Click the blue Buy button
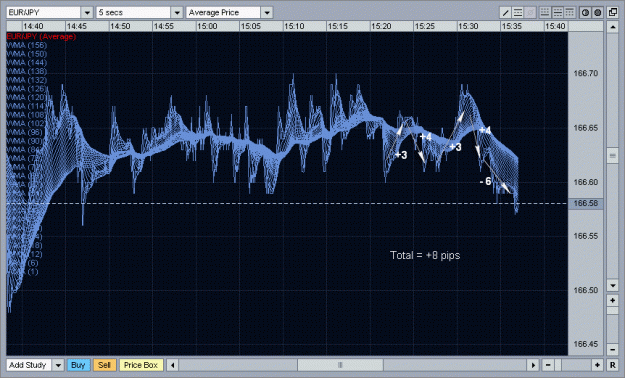Viewport: 625px width, 378px height. pyautogui.click(x=78, y=365)
